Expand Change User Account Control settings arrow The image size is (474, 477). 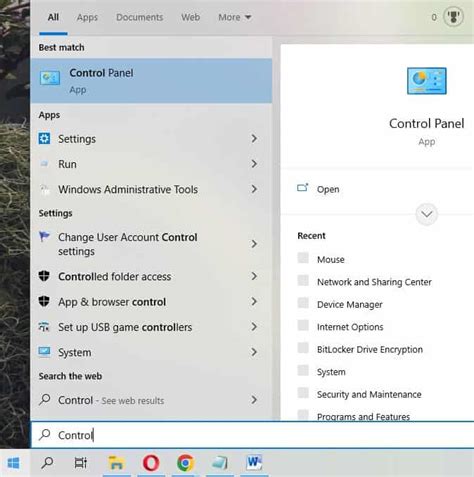click(254, 244)
